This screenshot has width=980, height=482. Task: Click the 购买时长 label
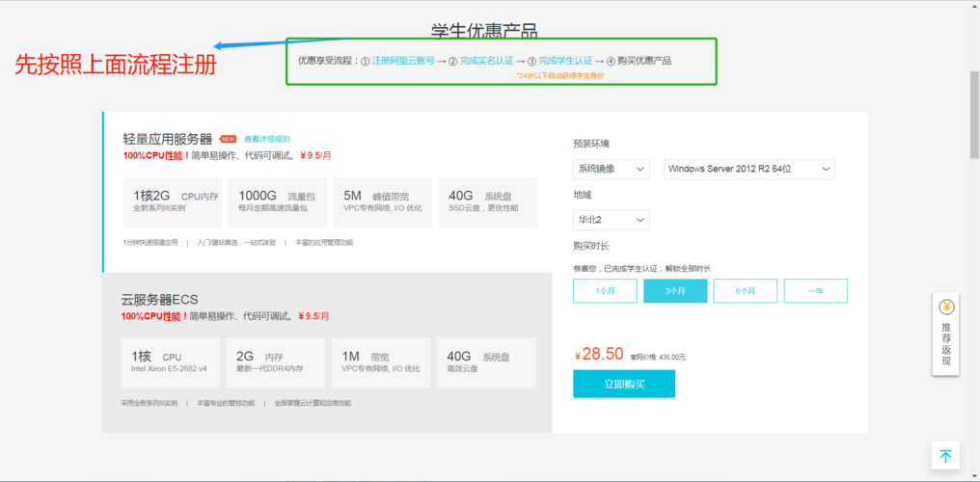click(x=591, y=246)
